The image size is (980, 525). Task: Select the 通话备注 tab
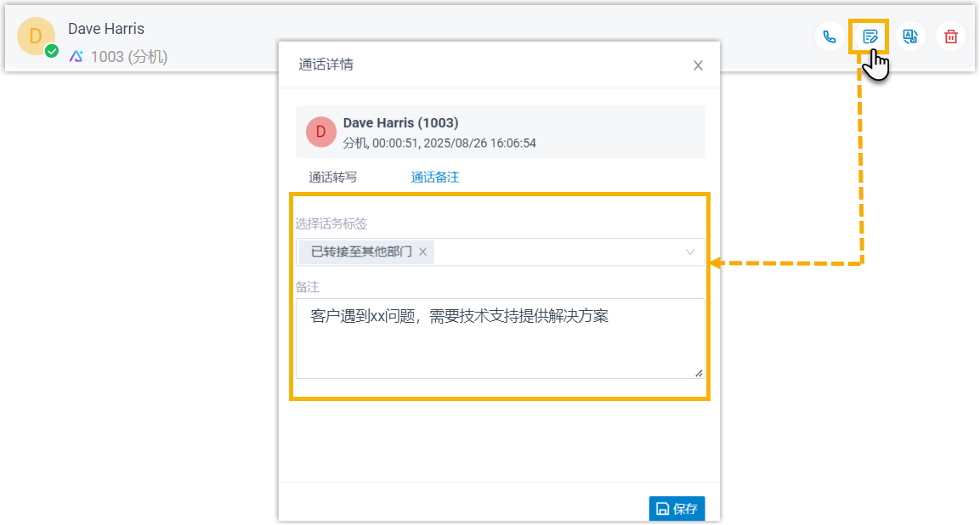[x=435, y=178]
